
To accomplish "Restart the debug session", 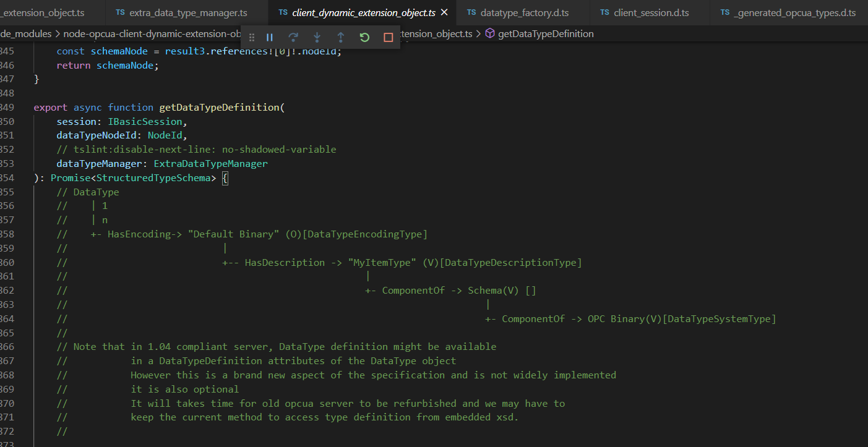I will pos(364,37).
